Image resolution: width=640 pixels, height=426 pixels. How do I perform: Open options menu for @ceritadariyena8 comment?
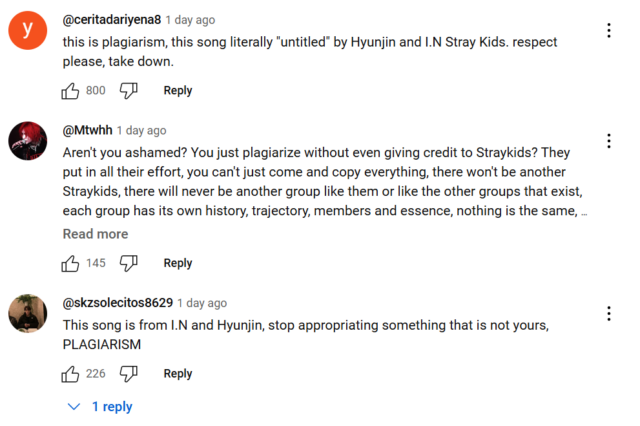tap(609, 30)
